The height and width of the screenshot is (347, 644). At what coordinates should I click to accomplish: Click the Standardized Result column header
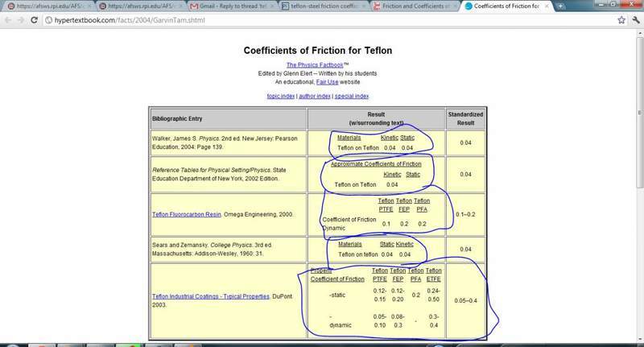point(466,118)
